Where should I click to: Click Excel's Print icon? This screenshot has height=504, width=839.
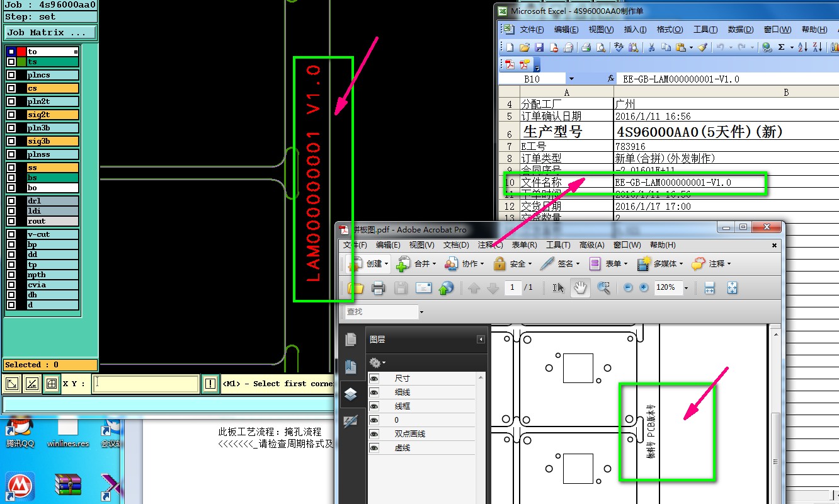click(586, 47)
